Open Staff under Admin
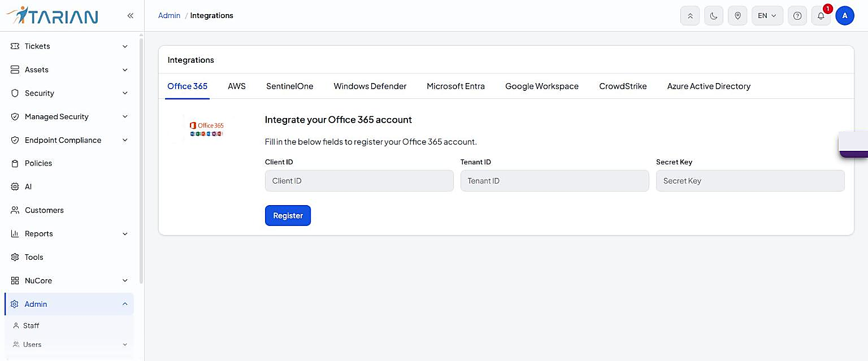 point(69,326)
